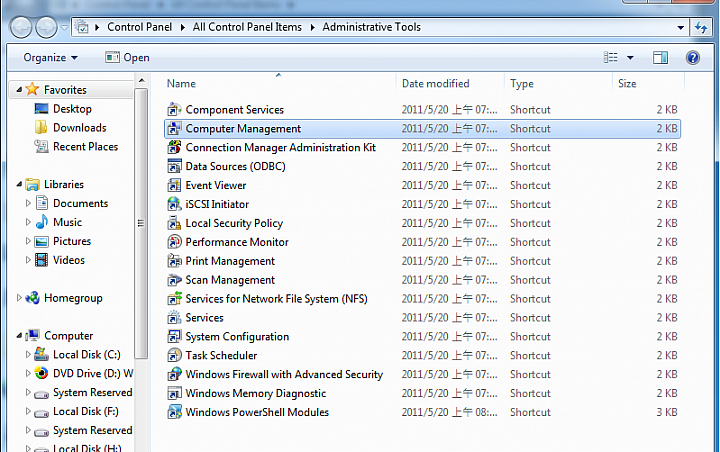This screenshot has width=720, height=452.
Task: Collapse the Computer node
Action: coord(19,336)
